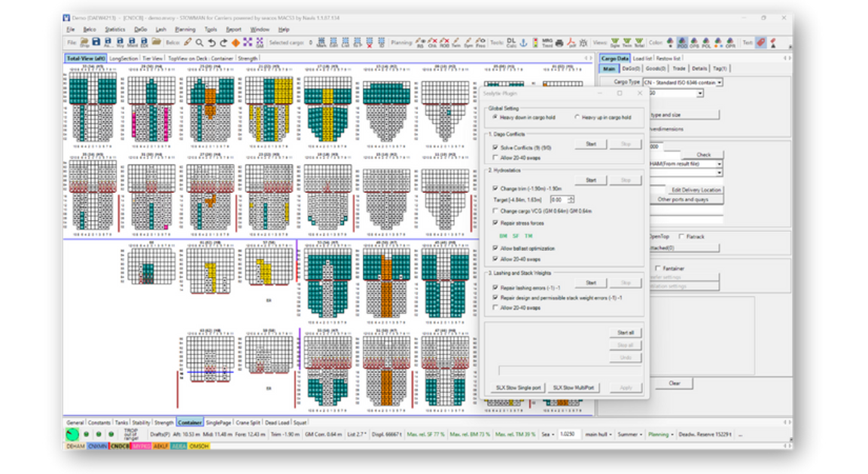The width and height of the screenshot is (868, 474).
Task: Export using the PDF icon
Action: click(571, 43)
